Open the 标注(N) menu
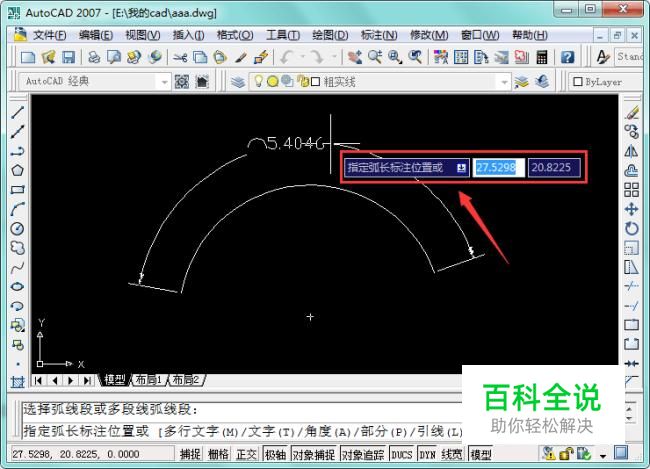 (379, 35)
